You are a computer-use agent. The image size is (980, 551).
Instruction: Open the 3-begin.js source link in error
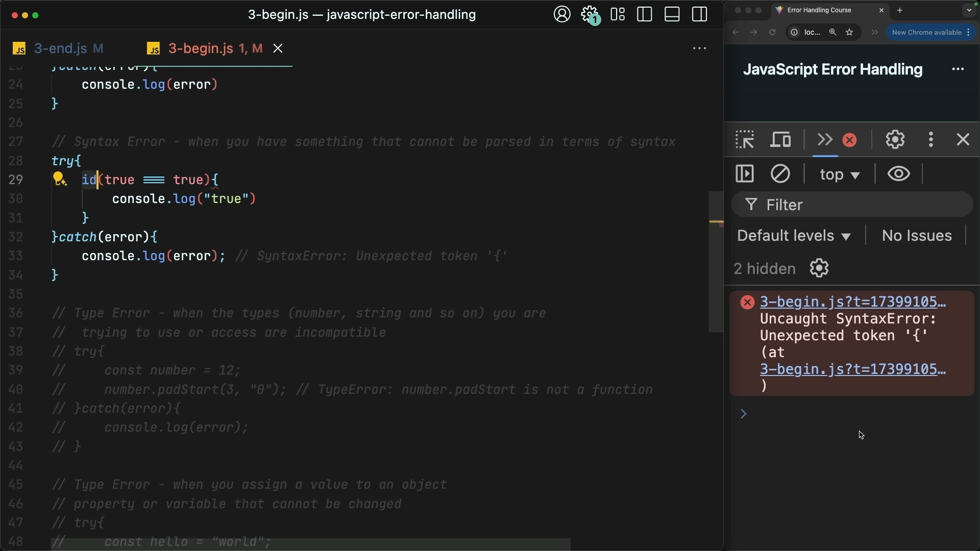pyautogui.click(x=852, y=302)
